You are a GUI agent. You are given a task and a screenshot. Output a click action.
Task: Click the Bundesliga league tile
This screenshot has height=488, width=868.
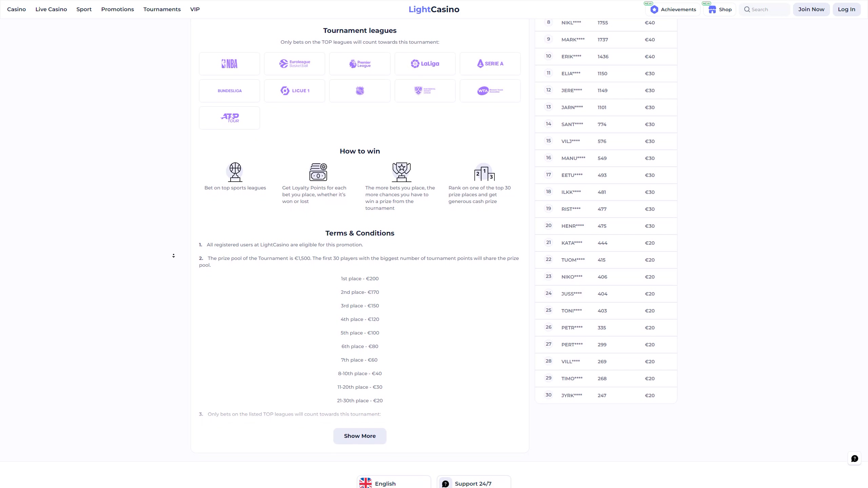coord(229,91)
